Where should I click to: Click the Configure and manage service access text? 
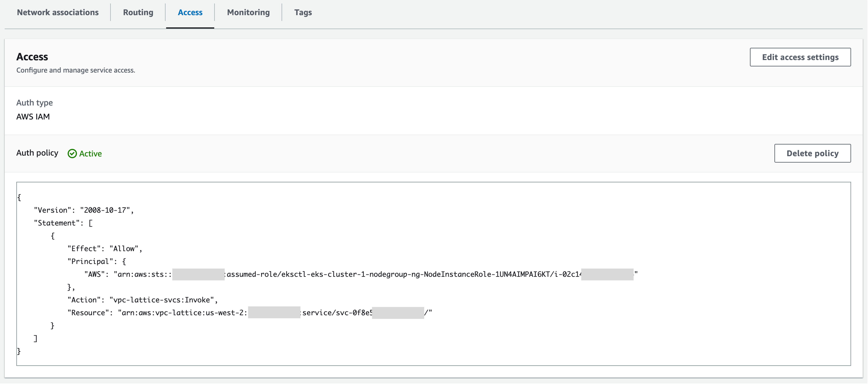(76, 70)
